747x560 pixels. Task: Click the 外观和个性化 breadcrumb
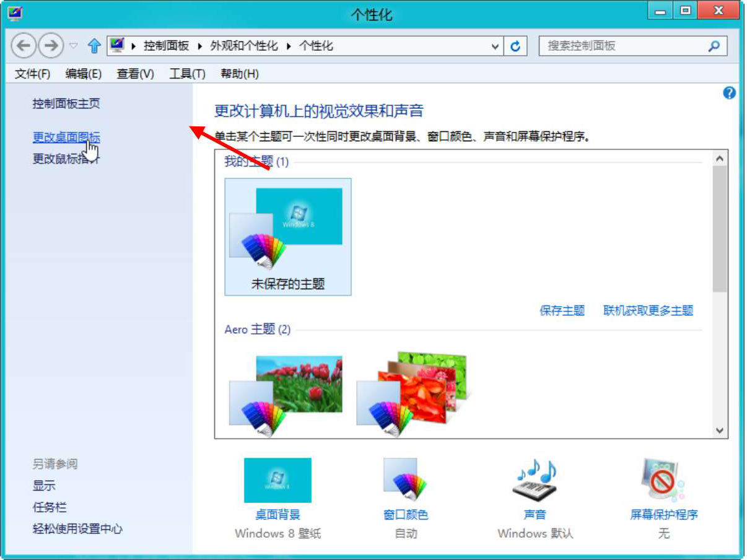tap(244, 46)
